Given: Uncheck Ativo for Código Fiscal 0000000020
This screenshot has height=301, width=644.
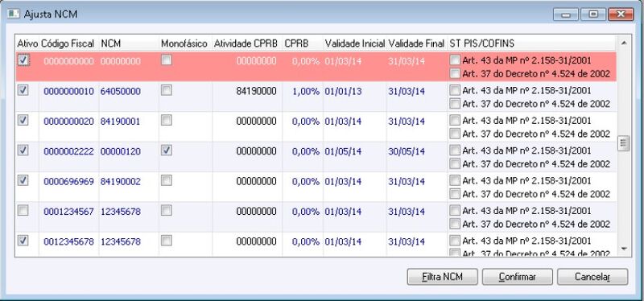Looking at the screenshot, I should coord(23,121).
